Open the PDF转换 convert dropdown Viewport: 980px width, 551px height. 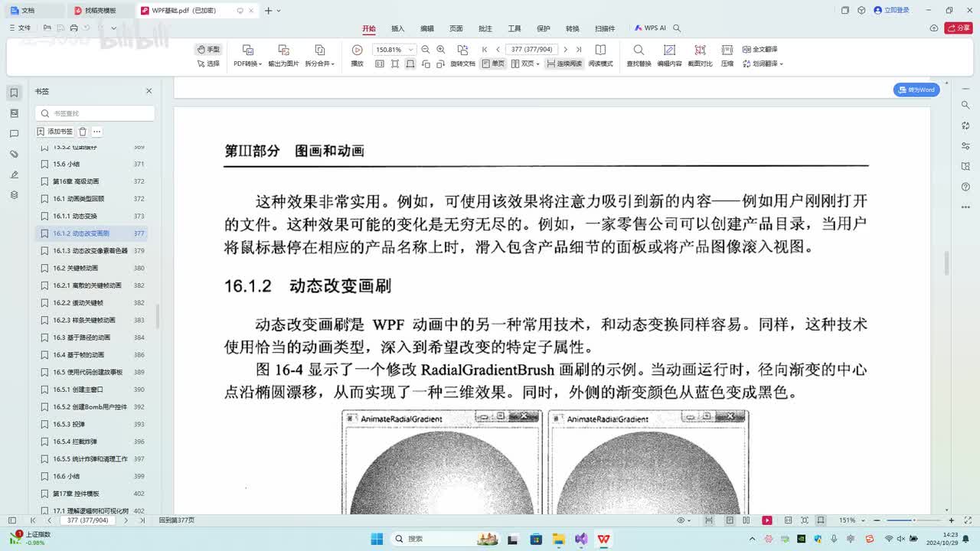[x=247, y=64]
